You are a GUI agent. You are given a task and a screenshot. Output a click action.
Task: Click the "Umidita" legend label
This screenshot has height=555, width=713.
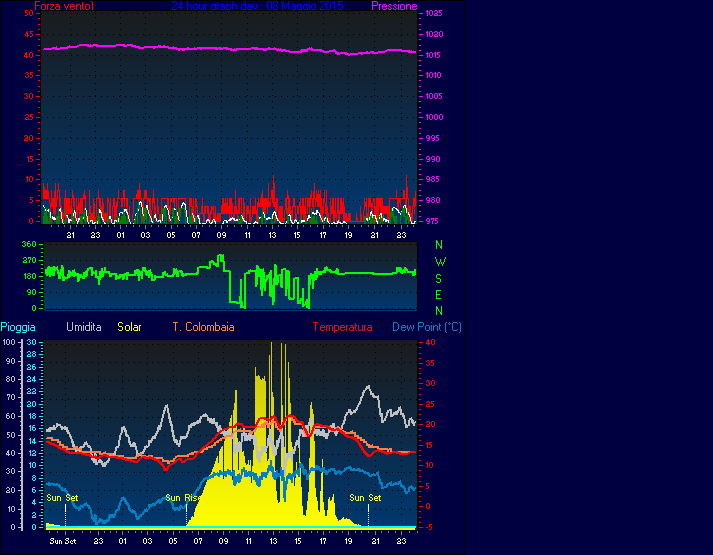pyautogui.click(x=84, y=327)
